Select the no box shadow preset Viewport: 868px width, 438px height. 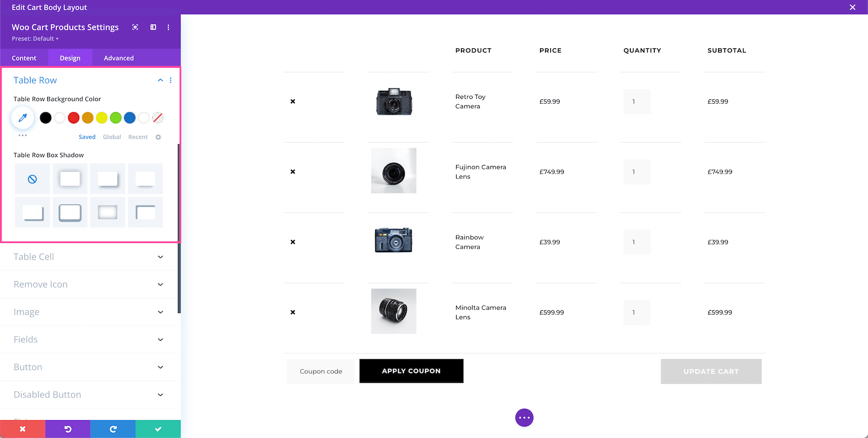pos(32,178)
